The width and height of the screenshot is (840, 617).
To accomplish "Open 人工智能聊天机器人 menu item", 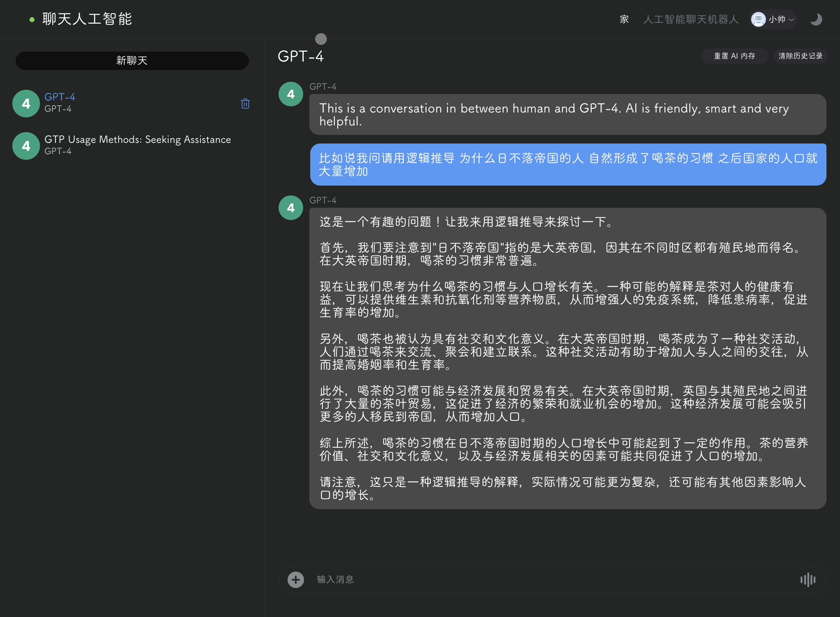I will (691, 19).
